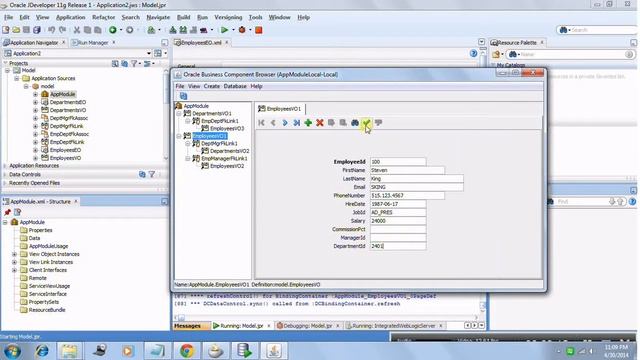Screen dimensions: 640x360
Task: Expand the Application Resources section
Action: click(x=5, y=166)
